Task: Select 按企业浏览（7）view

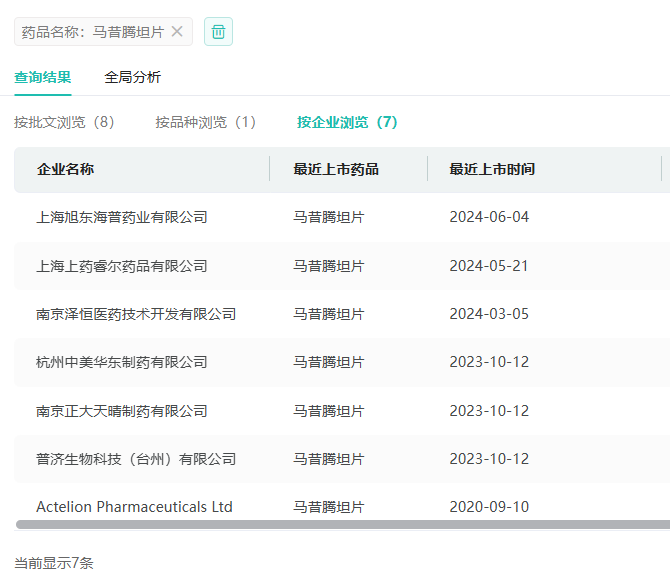Action: pyautogui.click(x=347, y=122)
